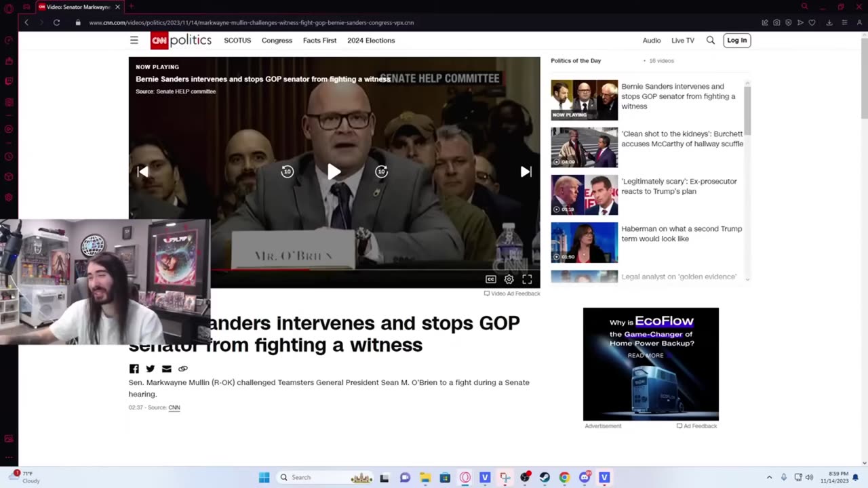868x488 pixels.
Task: Open the SCOTUS section
Action: (x=237, y=40)
